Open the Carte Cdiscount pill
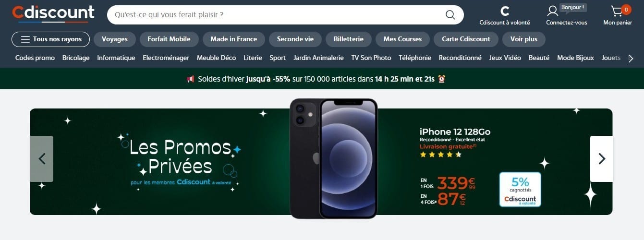 (466, 39)
